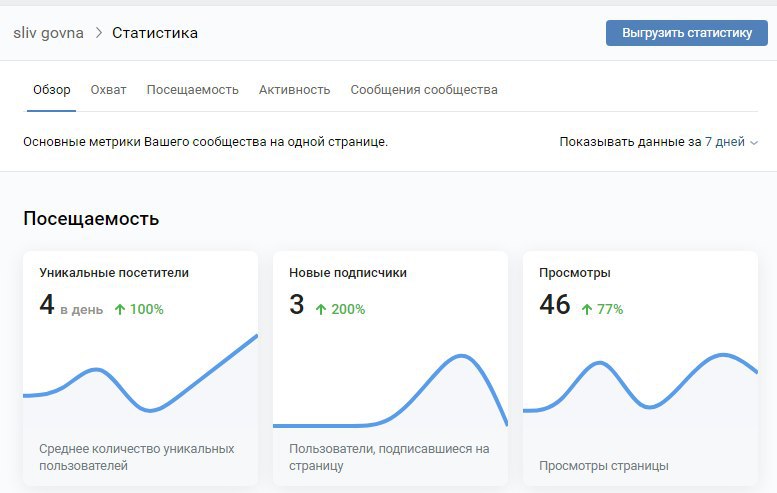Click the green 77% growth arrow
Viewport: 777px width, 493px height.
(587, 310)
